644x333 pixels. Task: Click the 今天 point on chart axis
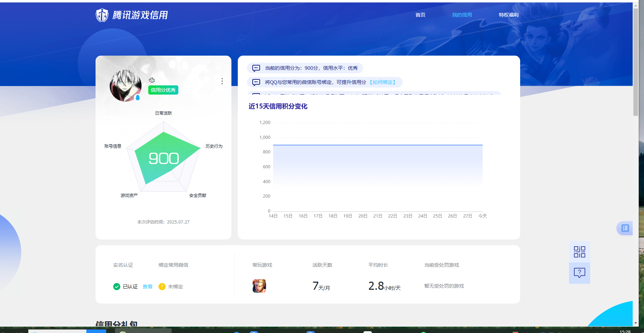[x=483, y=216]
